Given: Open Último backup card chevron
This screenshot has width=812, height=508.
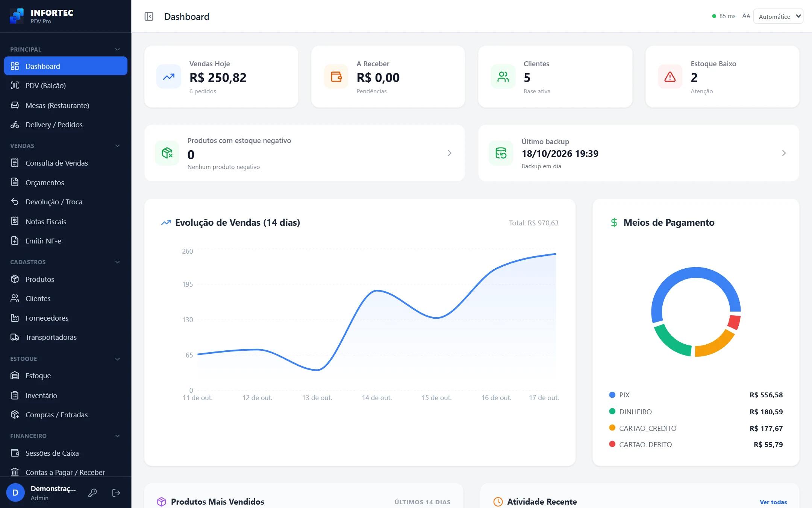Looking at the screenshot, I should 784,153.
